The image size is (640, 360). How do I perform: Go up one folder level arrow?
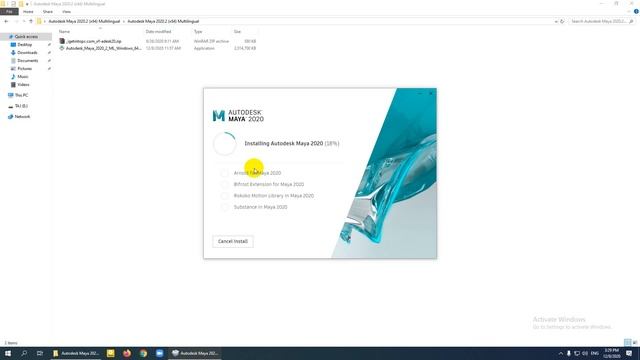coord(31,21)
